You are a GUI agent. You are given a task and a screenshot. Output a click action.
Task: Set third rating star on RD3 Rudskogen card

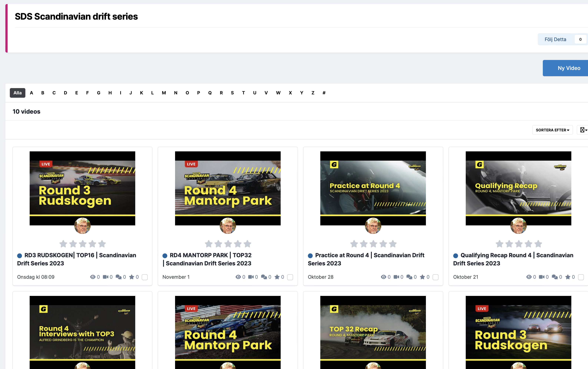coord(83,244)
